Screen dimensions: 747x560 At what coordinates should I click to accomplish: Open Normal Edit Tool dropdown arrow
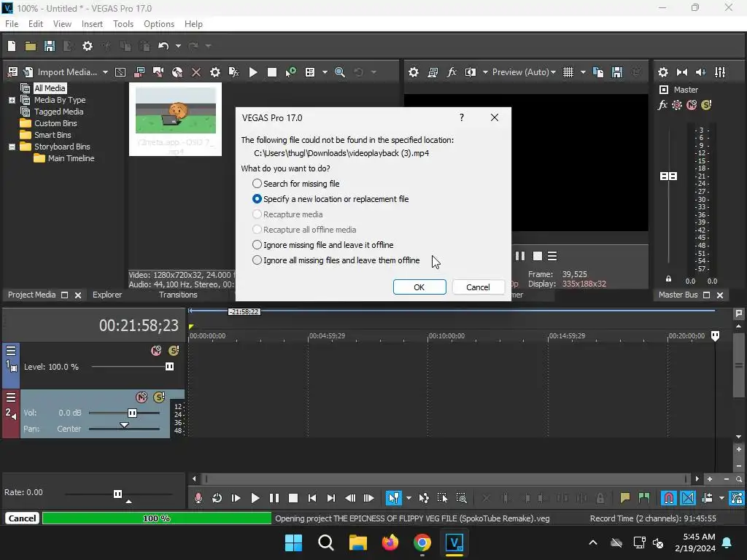[x=409, y=498]
